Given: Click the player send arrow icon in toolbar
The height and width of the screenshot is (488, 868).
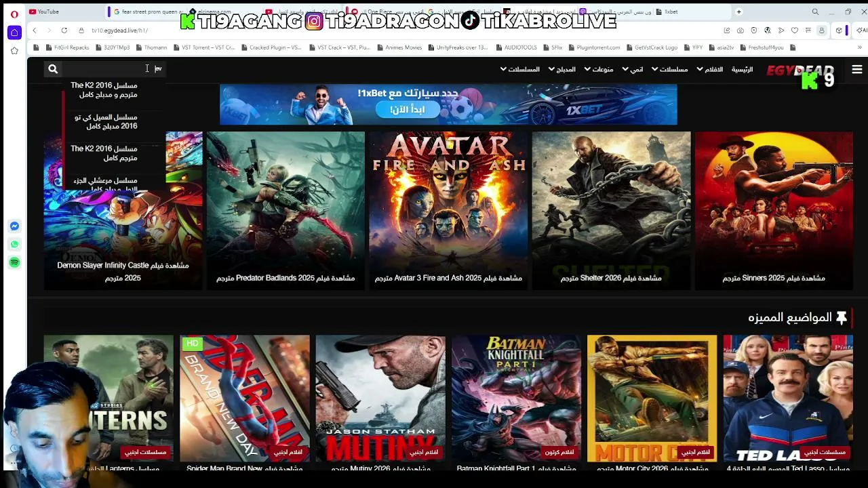Looking at the screenshot, I should tap(781, 30).
